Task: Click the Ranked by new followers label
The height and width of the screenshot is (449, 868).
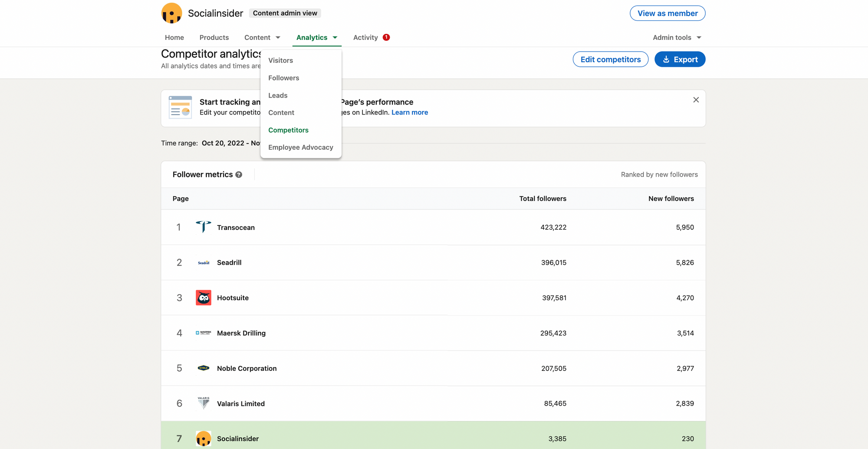Action: [x=659, y=174]
